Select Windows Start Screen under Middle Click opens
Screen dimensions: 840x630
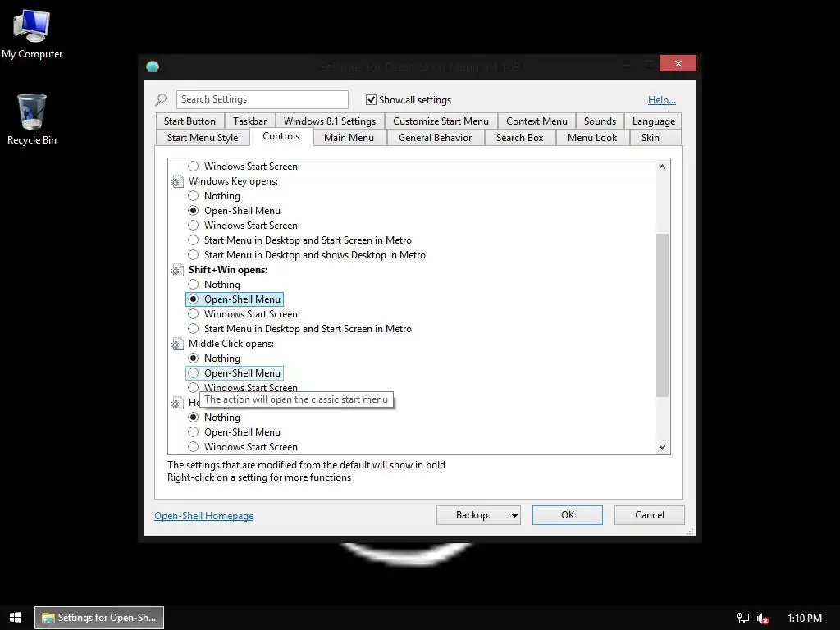click(x=194, y=388)
